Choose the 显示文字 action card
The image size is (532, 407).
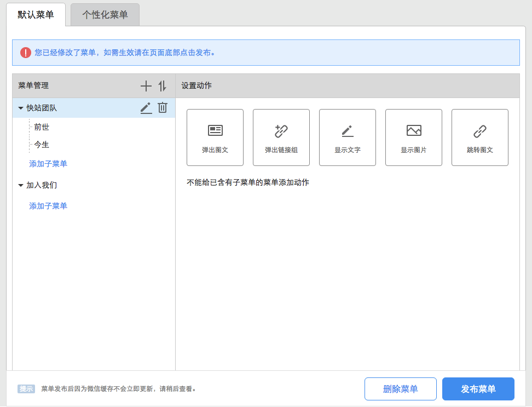[348, 137]
